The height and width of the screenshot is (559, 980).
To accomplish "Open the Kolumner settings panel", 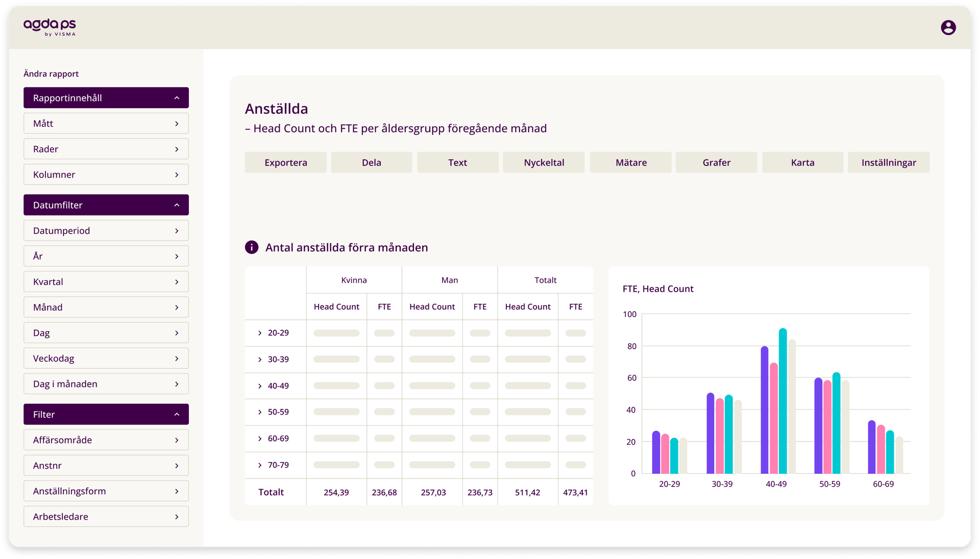I will [x=106, y=174].
